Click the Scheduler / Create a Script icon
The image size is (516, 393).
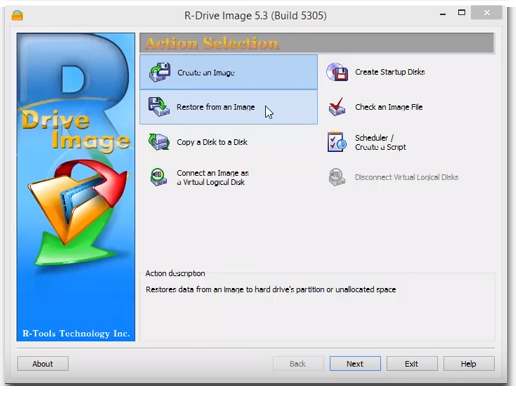[337, 142]
